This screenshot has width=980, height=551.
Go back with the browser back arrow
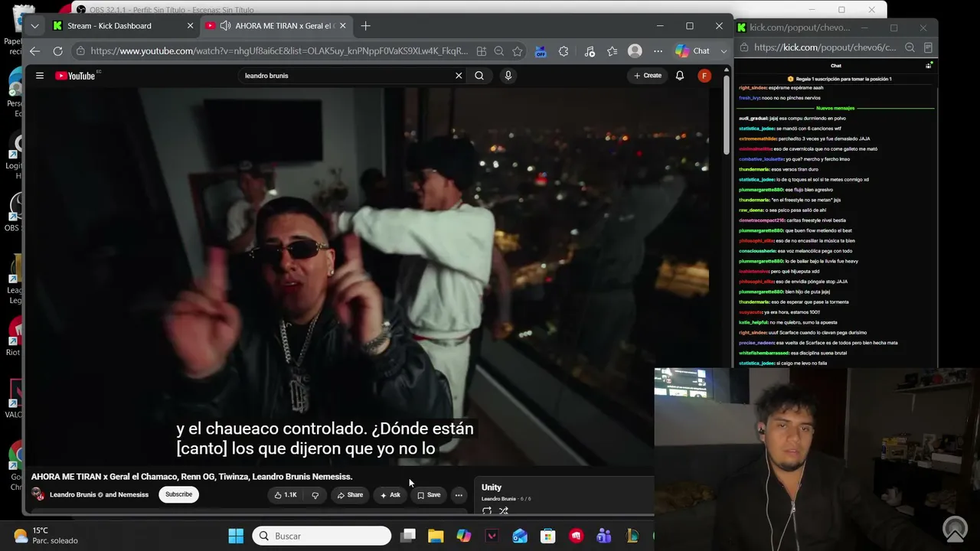(x=34, y=51)
